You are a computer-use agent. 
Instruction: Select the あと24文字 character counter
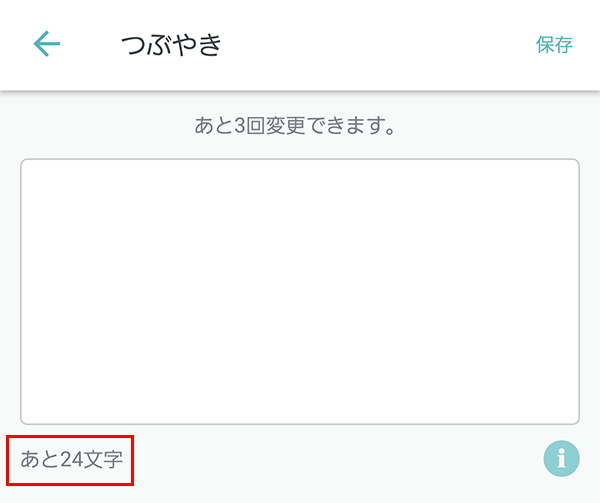[72, 459]
